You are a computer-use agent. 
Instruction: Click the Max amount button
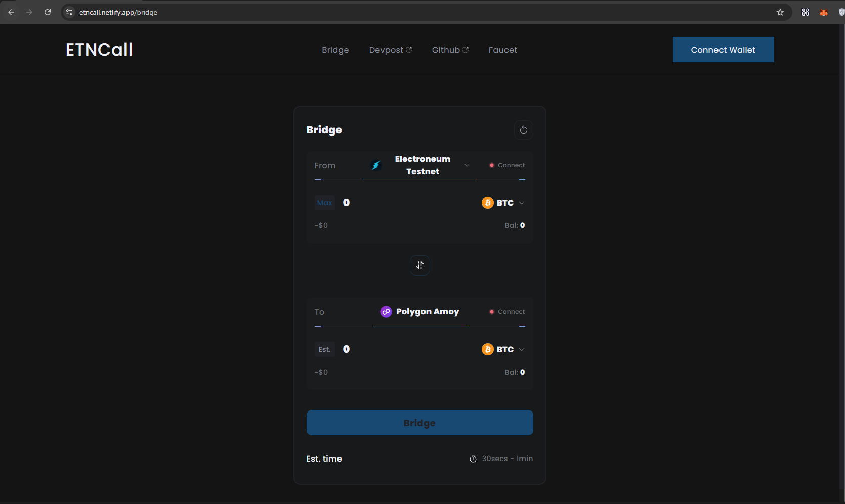click(x=324, y=203)
